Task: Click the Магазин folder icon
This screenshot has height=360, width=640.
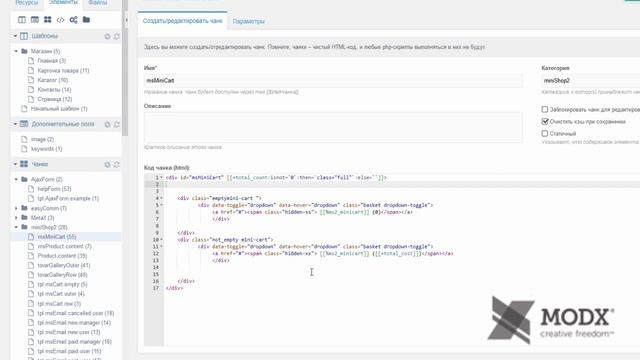Action: (24, 51)
